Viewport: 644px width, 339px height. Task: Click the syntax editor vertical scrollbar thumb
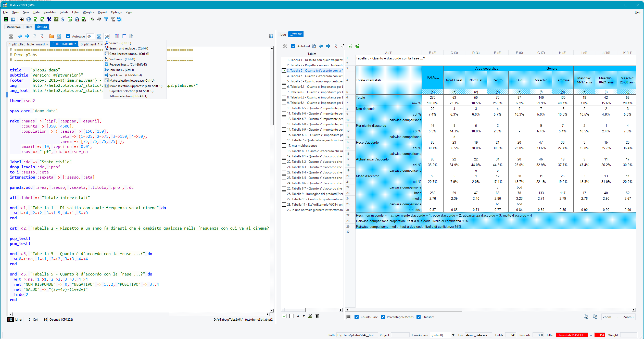point(272,87)
